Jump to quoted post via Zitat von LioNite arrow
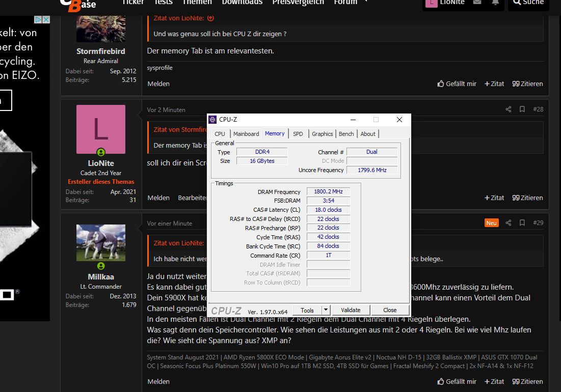Screen dimensions: 561x392 pyautogui.click(x=211, y=18)
